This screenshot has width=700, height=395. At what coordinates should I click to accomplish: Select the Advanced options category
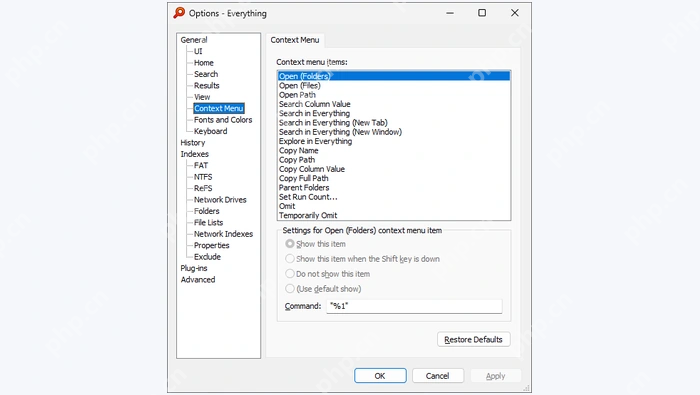pos(198,279)
